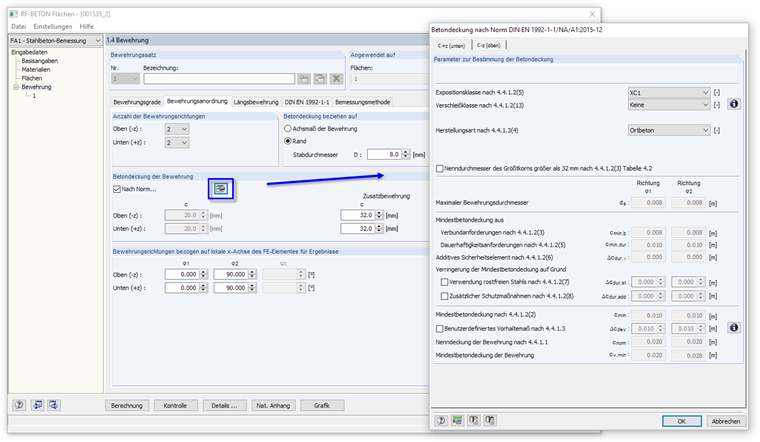The width and height of the screenshot is (760, 442).
Task: Open Unten (+z) direction count dropdown
Action: click(176, 142)
